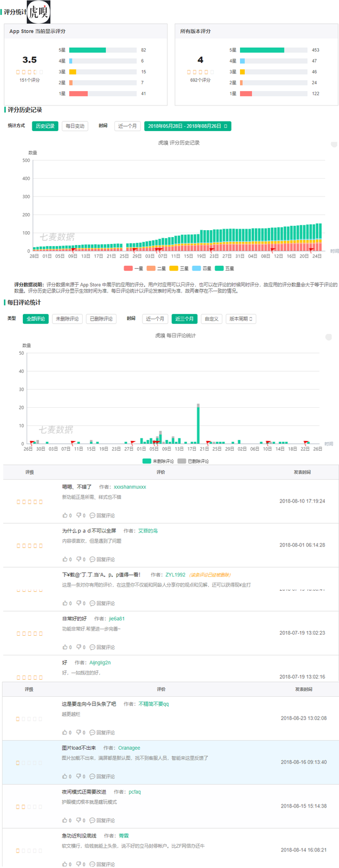
Task: Reply to the 嗯嗯、不错了 review
Action: coord(102,515)
